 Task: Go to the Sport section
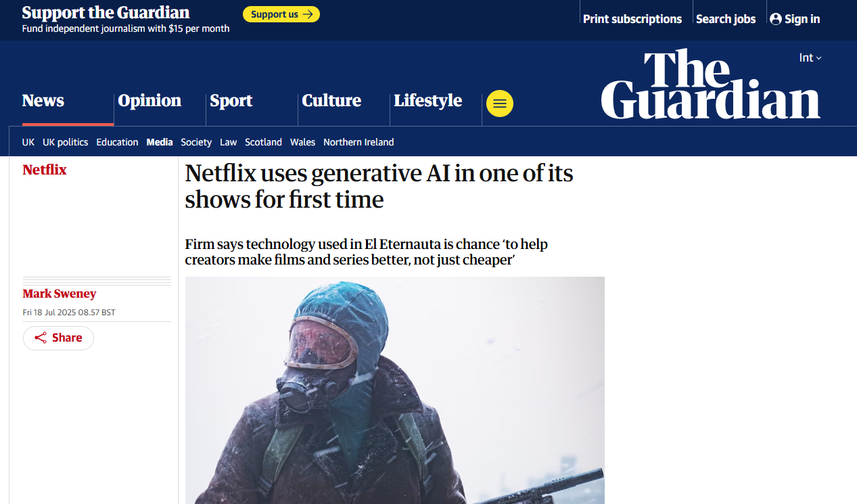click(231, 101)
